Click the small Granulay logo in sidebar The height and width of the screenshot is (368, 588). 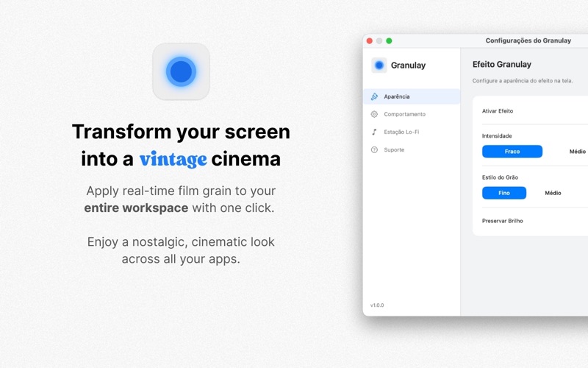(379, 66)
